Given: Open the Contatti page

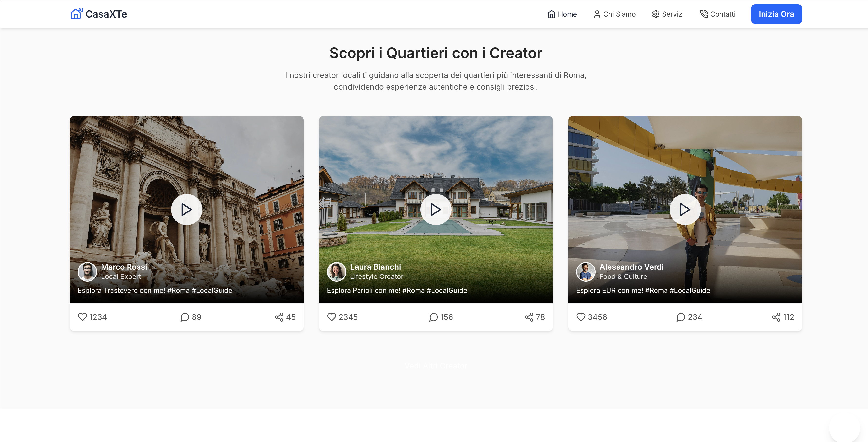Looking at the screenshot, I should click(717, 14).
